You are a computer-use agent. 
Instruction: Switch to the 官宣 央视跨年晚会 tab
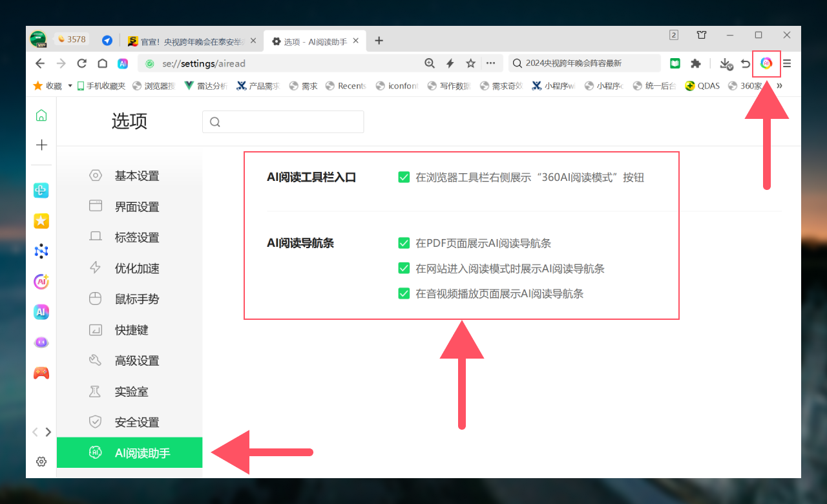click(x=187, y=41)
